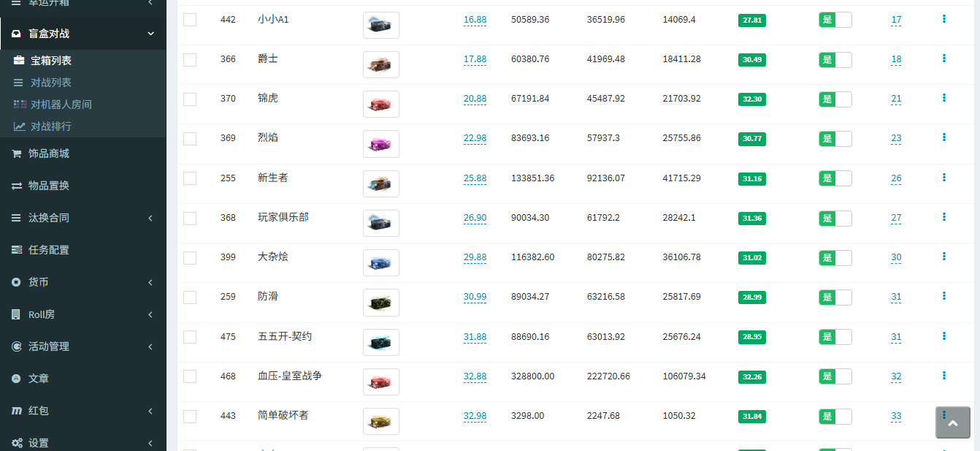Screen dimensions: 980x451
Task: Open the three-dot action menu for 爵士 row
Action: (943, 57)
